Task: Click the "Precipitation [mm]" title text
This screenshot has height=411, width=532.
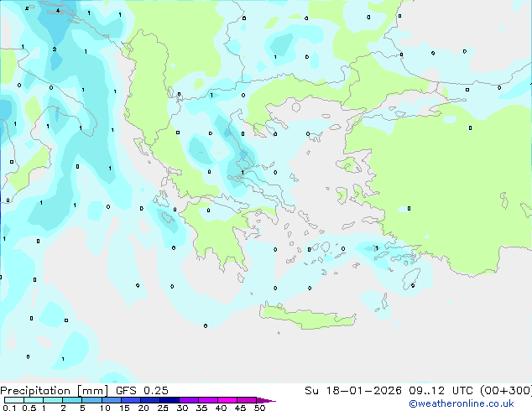Action: tap(55, 391)
